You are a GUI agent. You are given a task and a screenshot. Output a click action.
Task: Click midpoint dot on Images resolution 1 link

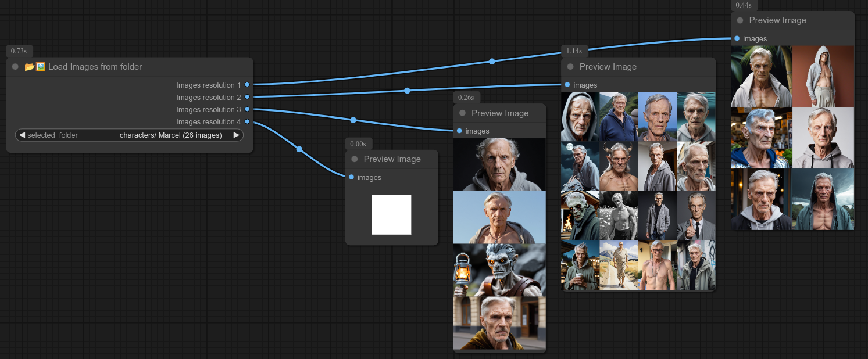tap(492, 61)
